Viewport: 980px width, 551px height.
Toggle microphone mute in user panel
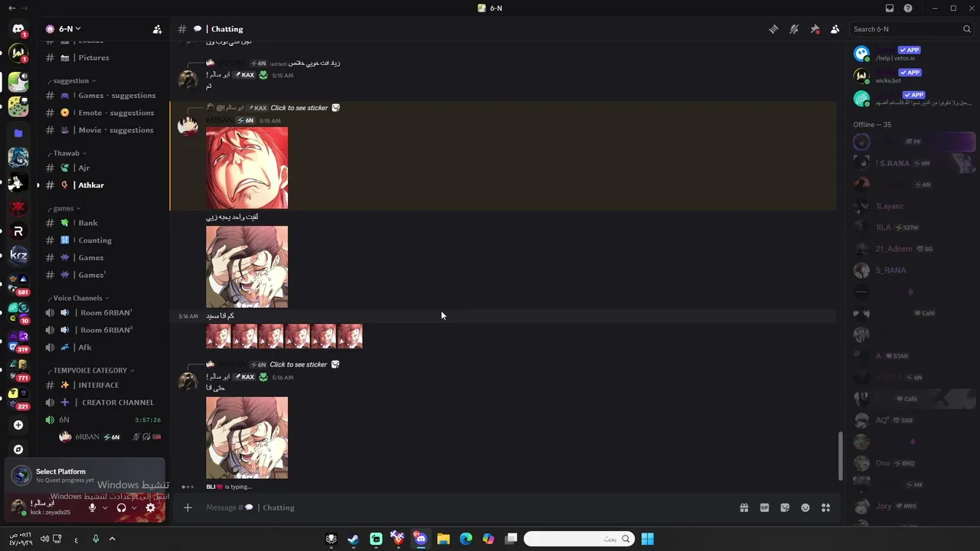[92, 507]
